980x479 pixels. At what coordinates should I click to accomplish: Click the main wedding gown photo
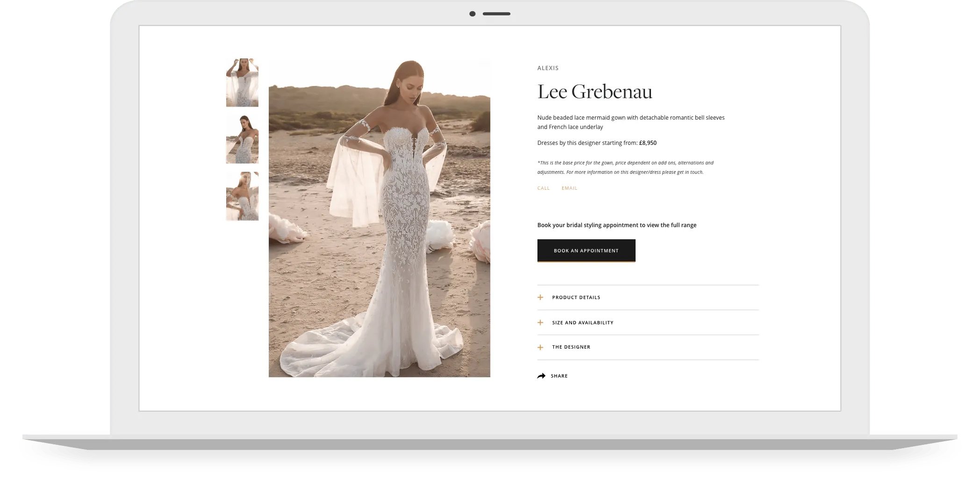(379, 218)
